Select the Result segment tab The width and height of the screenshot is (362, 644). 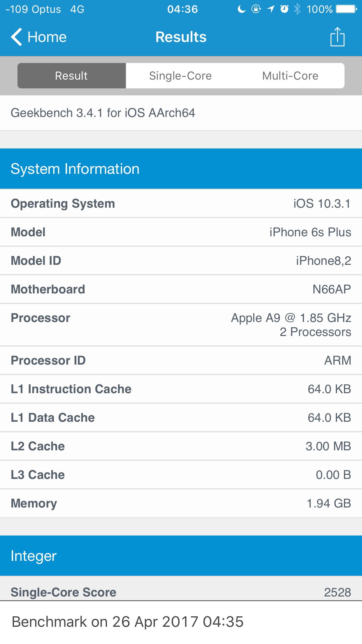pos(72,76)
